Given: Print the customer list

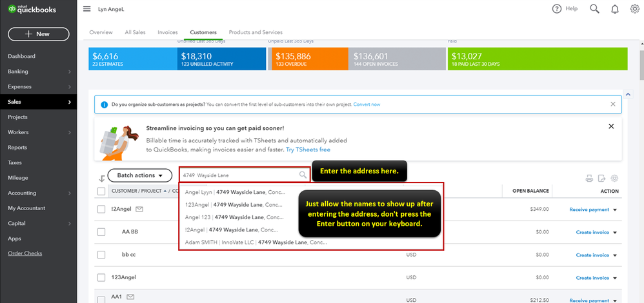Looking at the screenshot, I should pyautogui.click(x=589, y=178).
